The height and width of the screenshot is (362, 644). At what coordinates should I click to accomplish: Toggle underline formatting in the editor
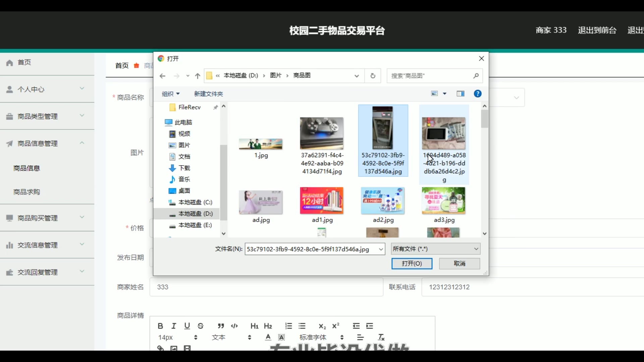pyautogui.click(x=187, y=326)
